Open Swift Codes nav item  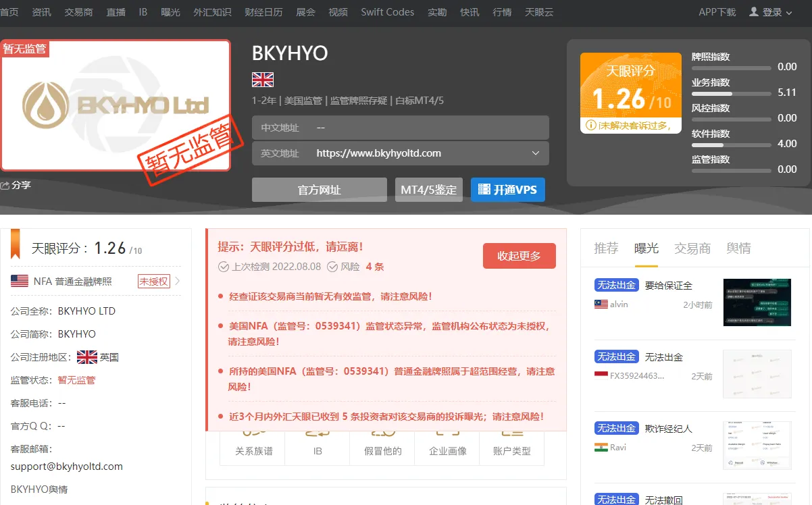pyautogui.click(x=388, y=12)
